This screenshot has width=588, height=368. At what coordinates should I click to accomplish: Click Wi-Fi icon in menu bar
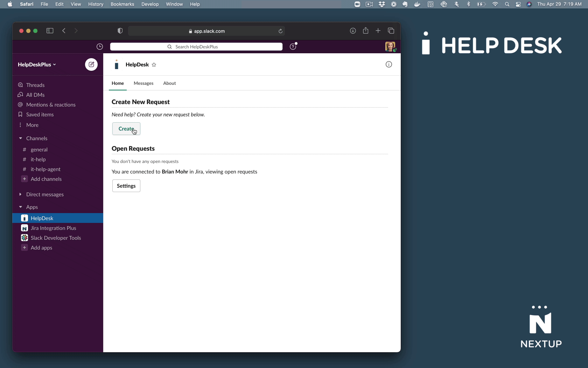pos(495,4)
